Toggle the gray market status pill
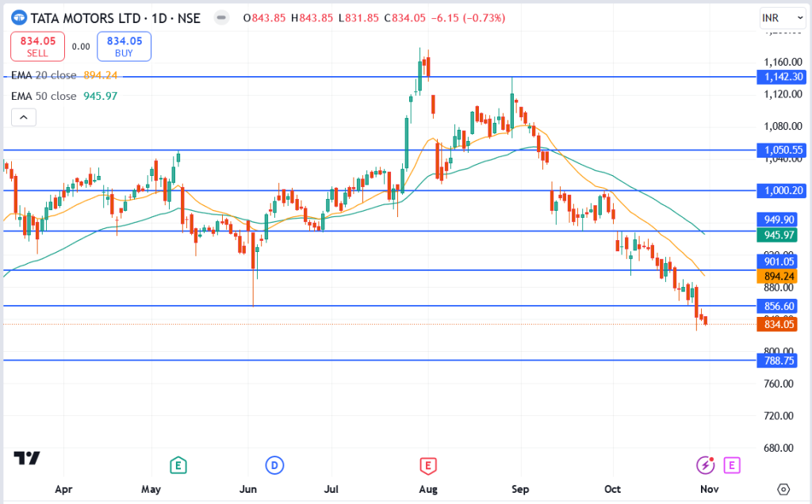812x504 pixels. [221, 17]
